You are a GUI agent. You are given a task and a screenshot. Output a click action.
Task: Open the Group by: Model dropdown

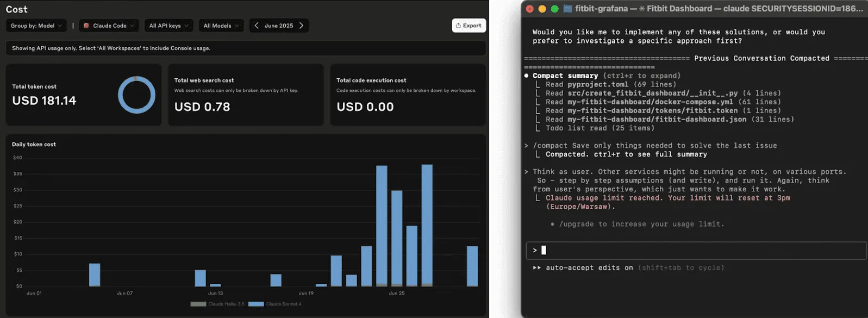coord(36,26)
